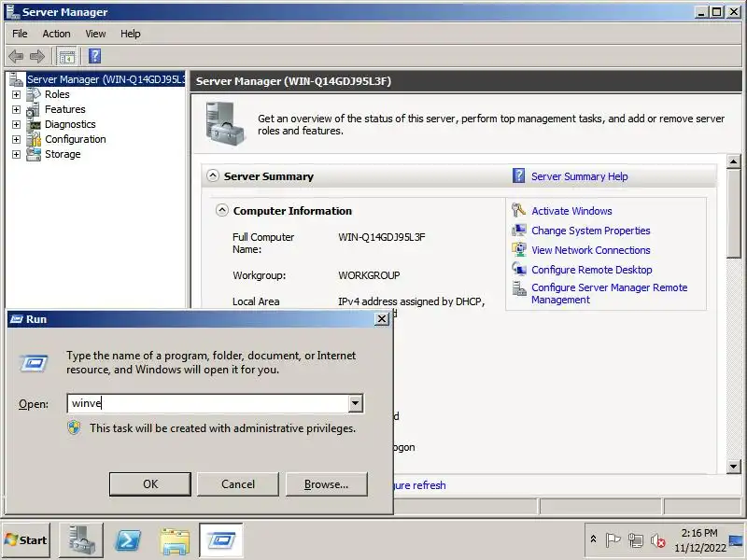This screenshot has height=560, width=747.
Task: Open the View menu
Action: 95,34
